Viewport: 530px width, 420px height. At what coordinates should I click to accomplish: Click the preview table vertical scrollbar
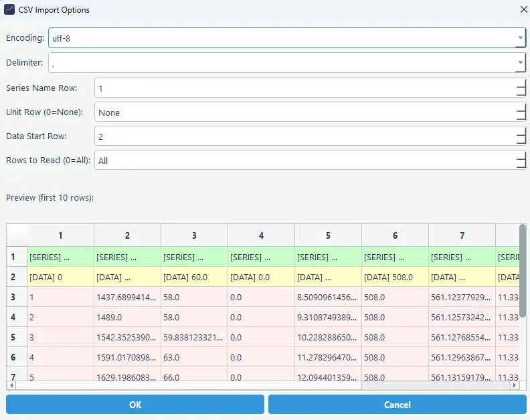523,268
